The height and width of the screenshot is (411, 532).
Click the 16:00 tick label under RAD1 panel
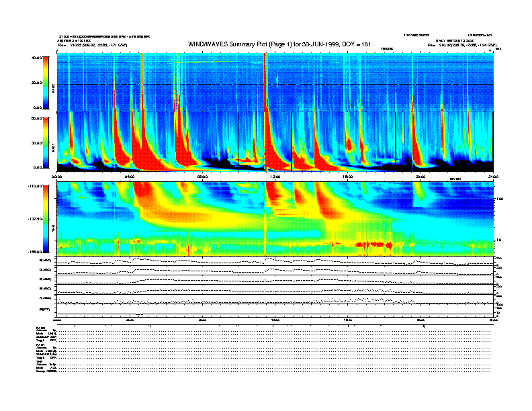348,177
